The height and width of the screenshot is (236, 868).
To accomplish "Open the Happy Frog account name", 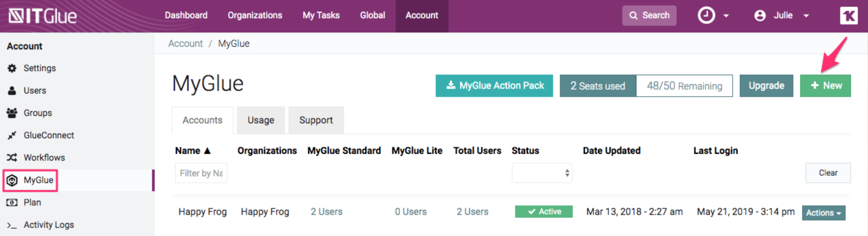I will 203,212.
